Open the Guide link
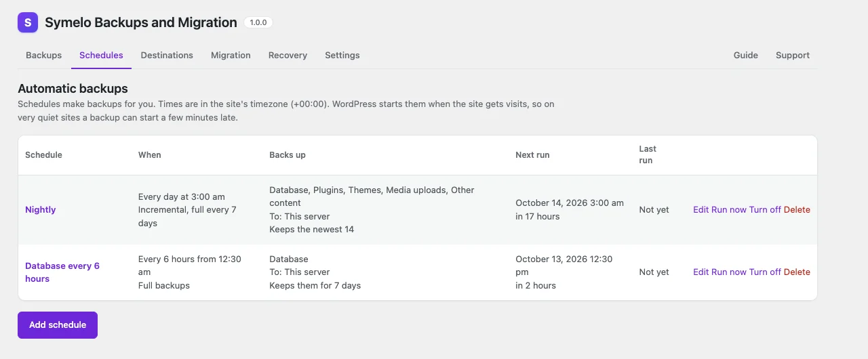 pyautogui.click(x=746, y=56)
